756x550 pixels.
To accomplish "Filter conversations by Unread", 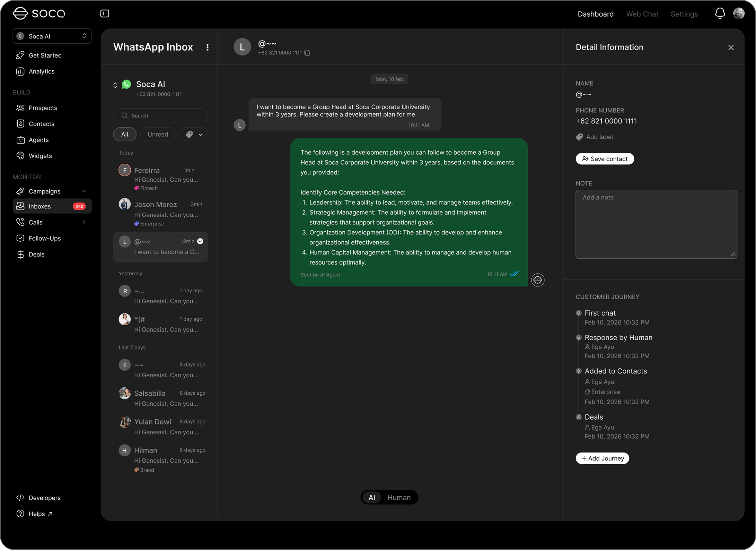I will 158,135.
